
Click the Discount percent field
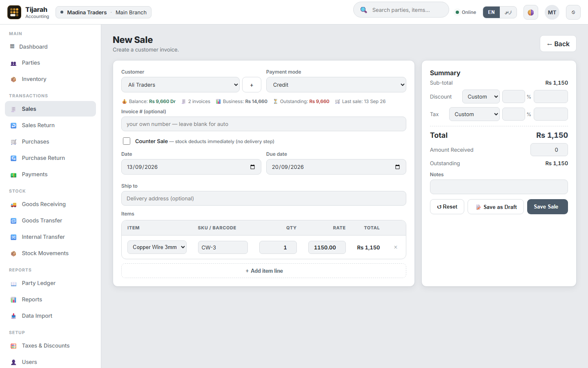(x=514, y=96)
